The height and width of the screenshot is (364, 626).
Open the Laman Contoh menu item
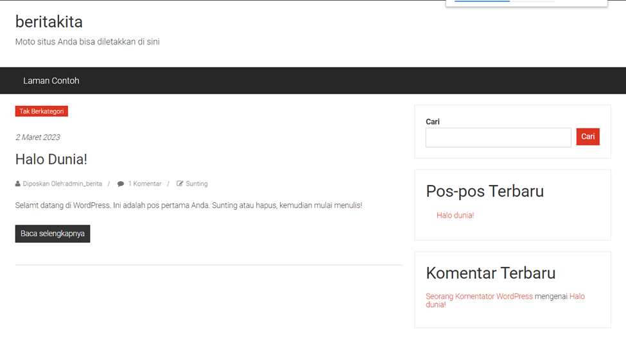click(51, 81)
